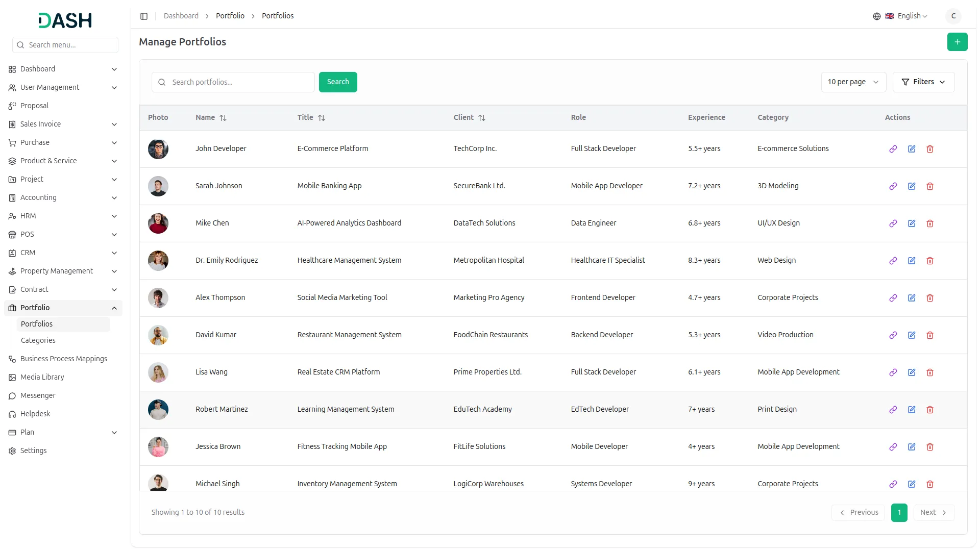Screen dimensions: 980x551
Task: Click the Search portfolios input field
Action: pos(240,82)
